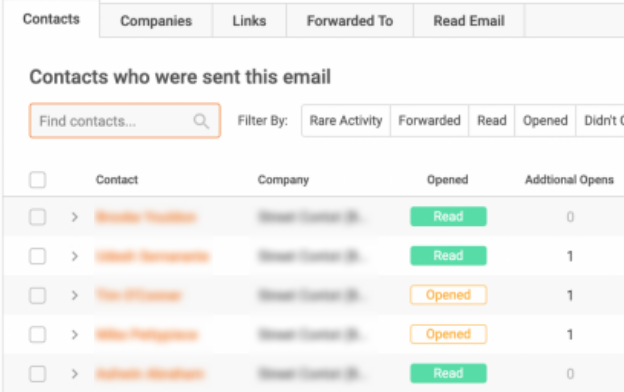Expand the third contact row chevron
The width and height of the screenshot is (624, 392).
[x=74, y=295]
